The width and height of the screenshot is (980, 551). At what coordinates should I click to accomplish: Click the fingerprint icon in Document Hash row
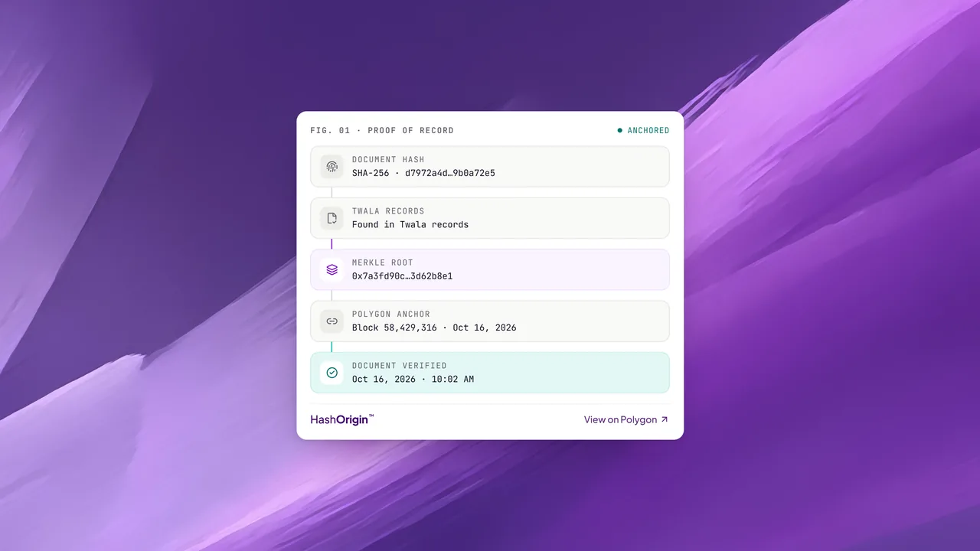click(332, 166)
